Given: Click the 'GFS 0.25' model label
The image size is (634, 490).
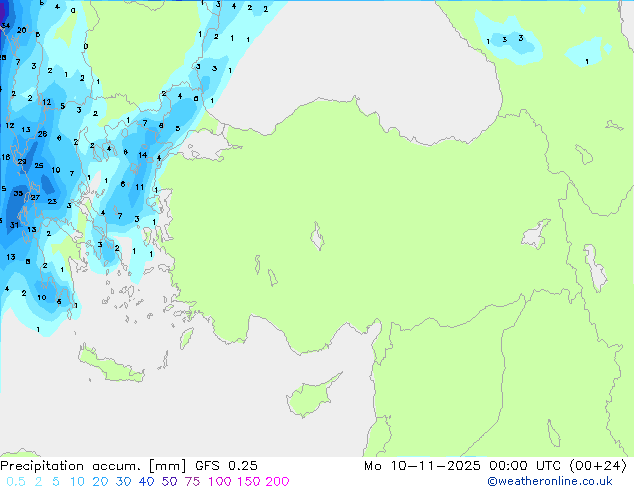Looking at the screenshot, I should point(226,466).
